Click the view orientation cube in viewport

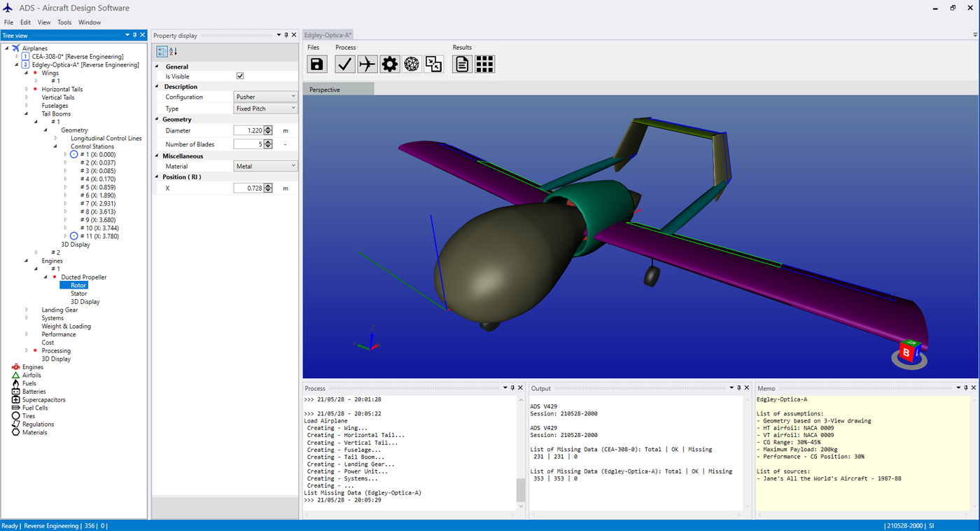click(909, 351)
